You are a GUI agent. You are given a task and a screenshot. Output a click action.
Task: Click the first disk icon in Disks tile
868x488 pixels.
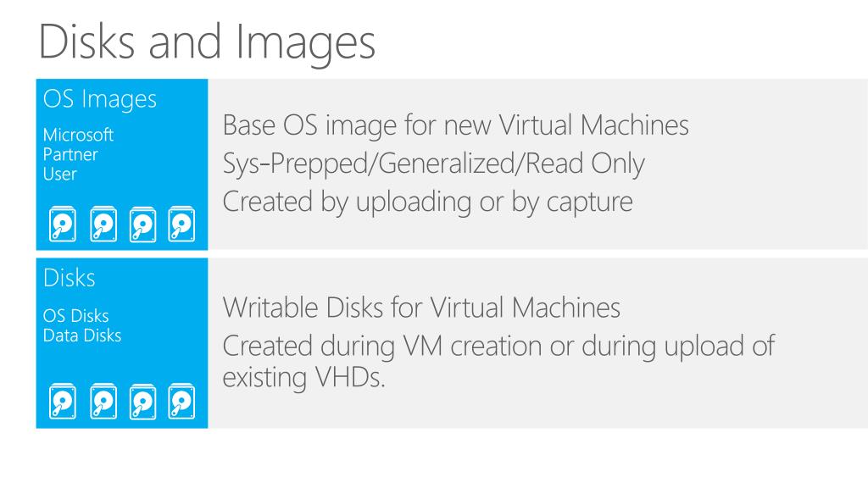(63, 401)
